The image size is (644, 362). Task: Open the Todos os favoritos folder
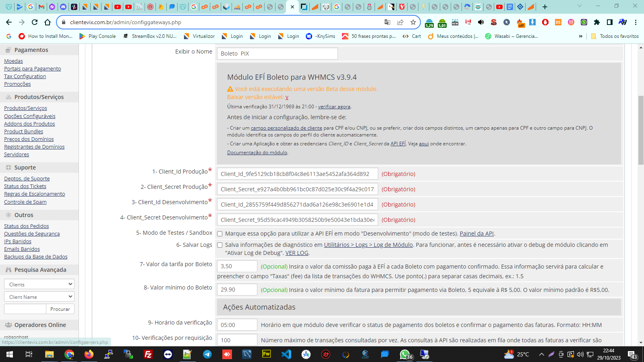point(615,36)
